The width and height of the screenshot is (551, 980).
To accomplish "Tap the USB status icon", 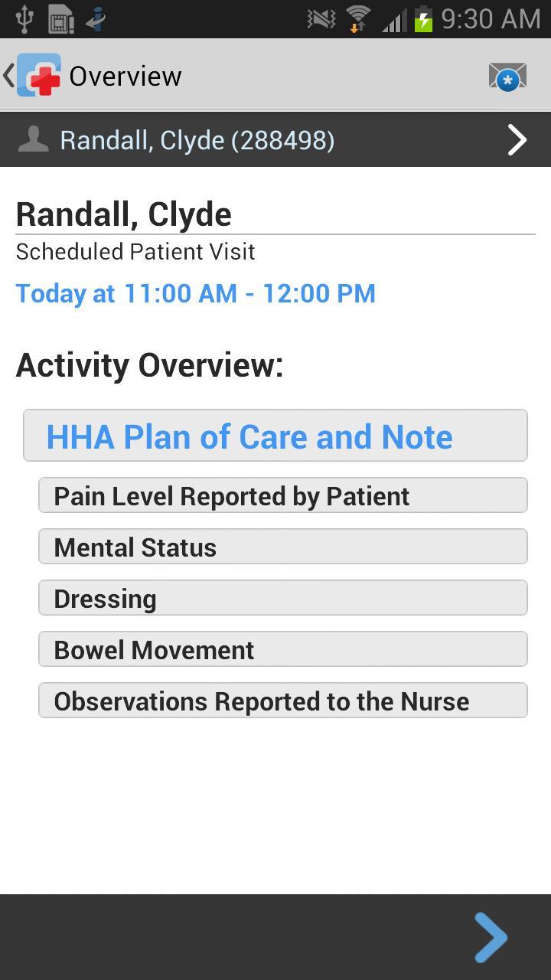I will point(24,18).
